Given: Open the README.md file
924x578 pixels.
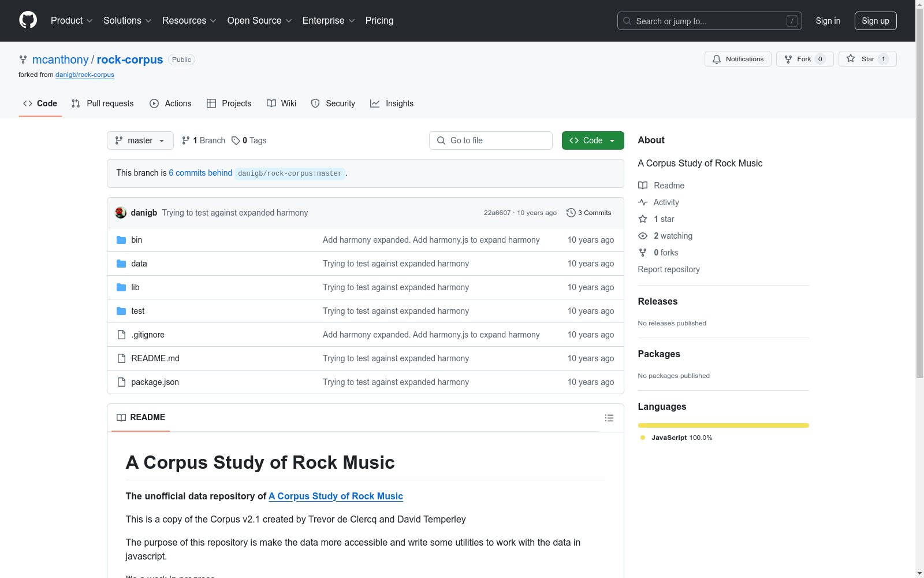Looking at the screenshot, I should click(x=155, y=358).
